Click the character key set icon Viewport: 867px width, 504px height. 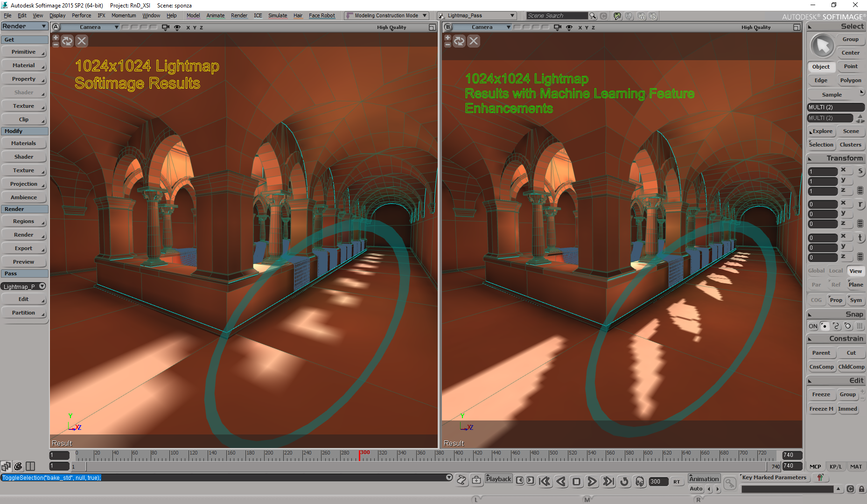click(820, 477)
